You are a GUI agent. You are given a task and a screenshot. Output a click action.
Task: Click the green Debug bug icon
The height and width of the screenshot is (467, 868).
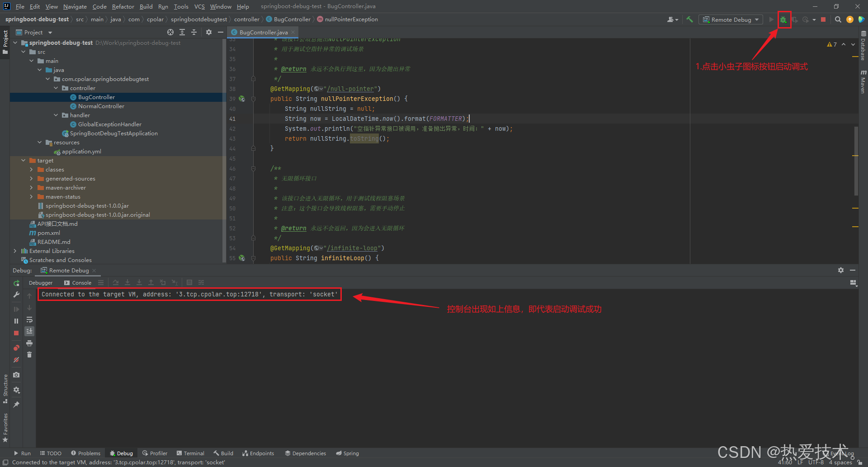click(x=783, y=20)
